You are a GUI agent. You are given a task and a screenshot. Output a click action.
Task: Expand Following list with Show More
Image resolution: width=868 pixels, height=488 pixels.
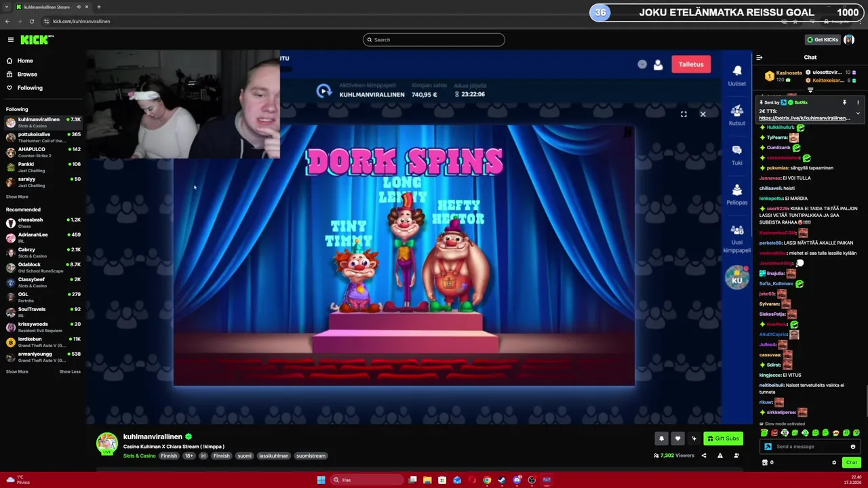[x=17, y=197]
